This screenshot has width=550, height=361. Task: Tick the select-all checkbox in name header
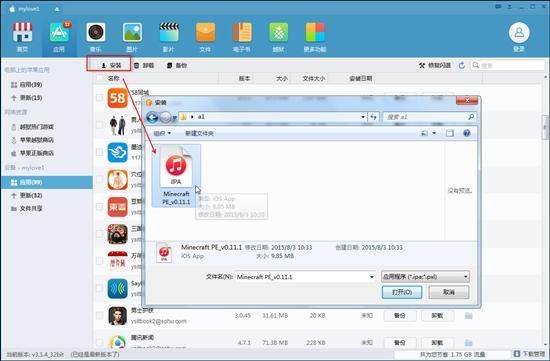coord(100,78)
